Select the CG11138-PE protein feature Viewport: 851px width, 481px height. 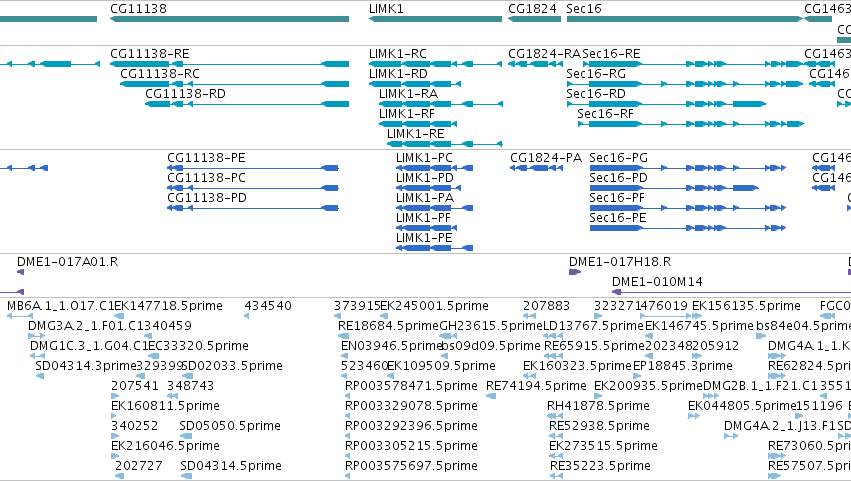253,168
